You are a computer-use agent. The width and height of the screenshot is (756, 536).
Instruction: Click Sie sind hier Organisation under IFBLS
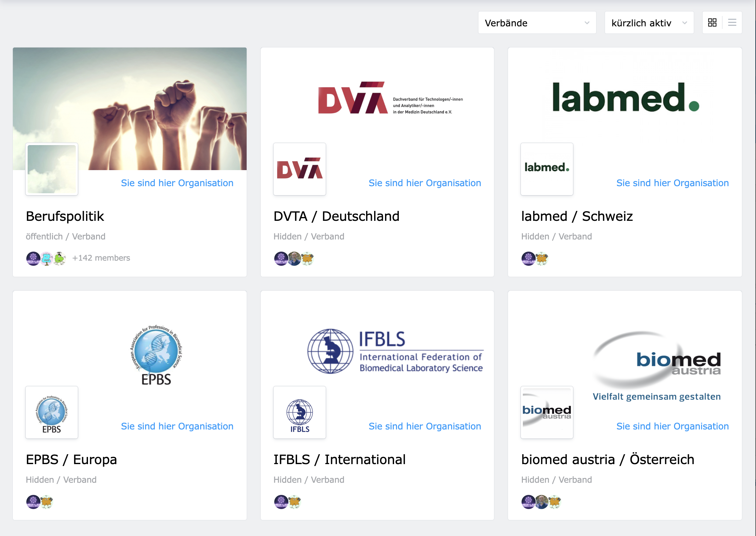tap(424, 426)
